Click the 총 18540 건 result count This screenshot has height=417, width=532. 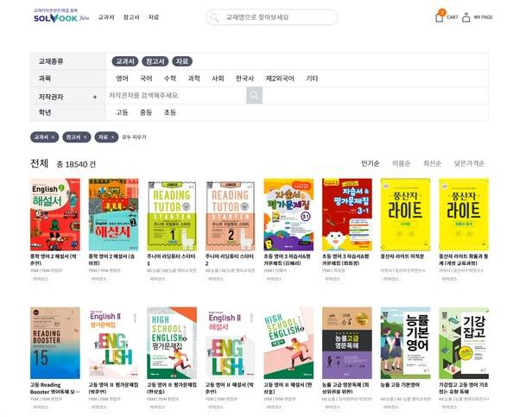[x=76, y=164]
